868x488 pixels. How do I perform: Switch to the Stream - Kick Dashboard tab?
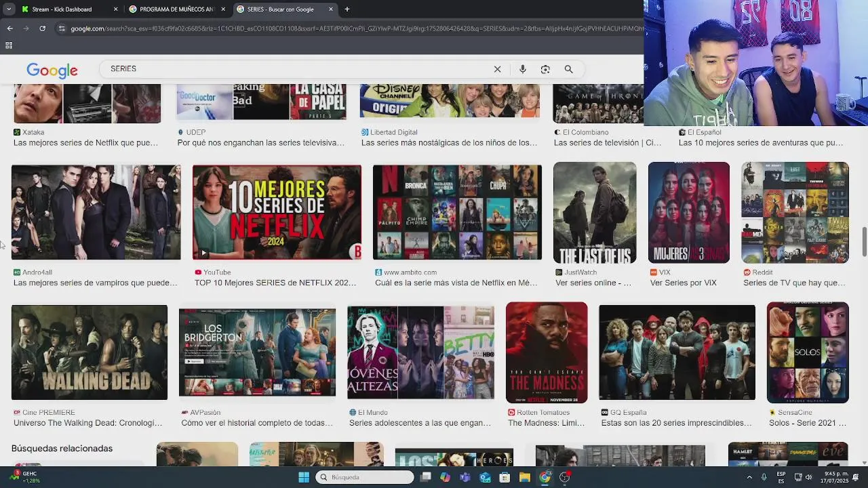point(61,9)
